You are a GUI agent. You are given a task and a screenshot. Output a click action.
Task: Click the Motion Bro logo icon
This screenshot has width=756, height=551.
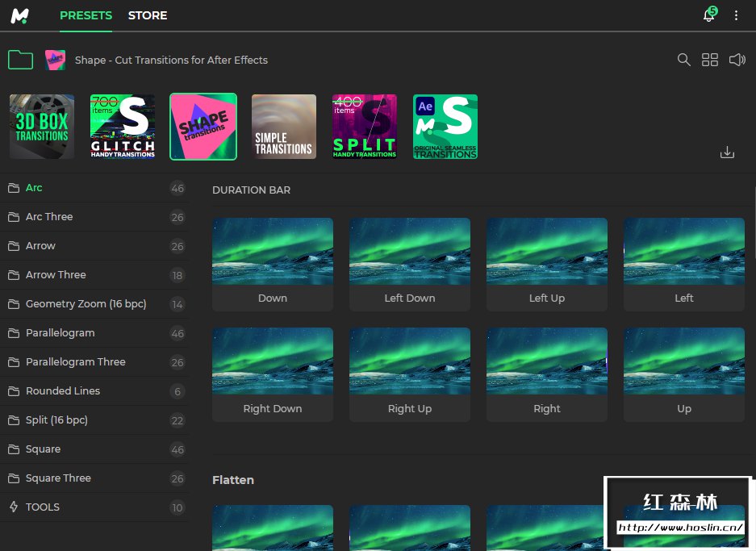[x=20, y=16]
